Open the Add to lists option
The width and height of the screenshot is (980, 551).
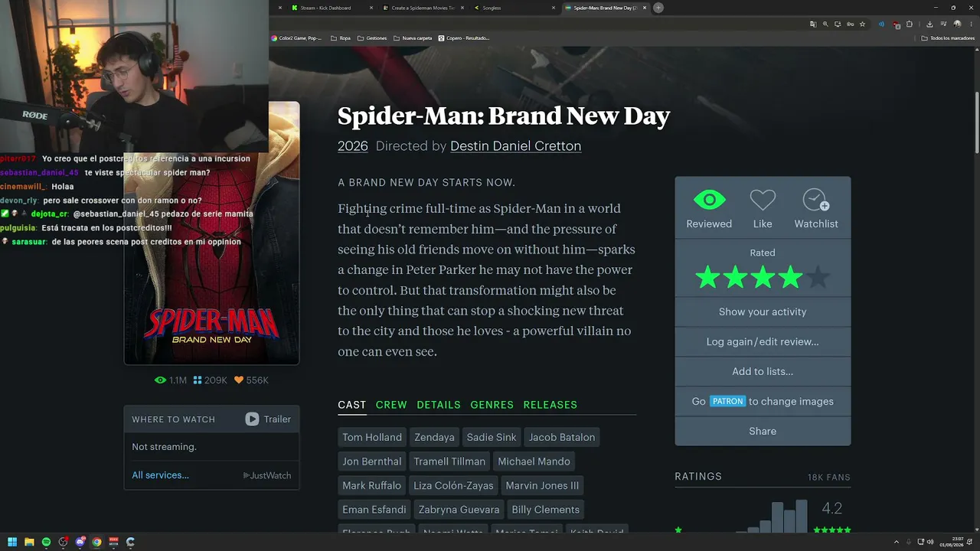[x=763, y=371]
